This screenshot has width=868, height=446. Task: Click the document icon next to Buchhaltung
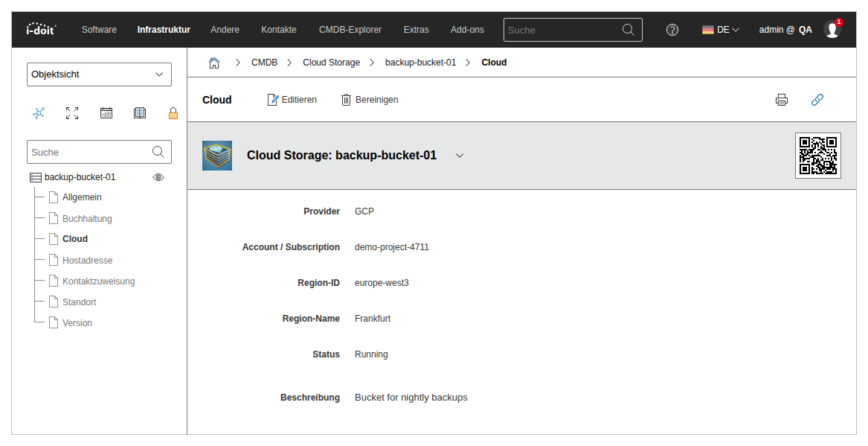click(x=54, y=218)
